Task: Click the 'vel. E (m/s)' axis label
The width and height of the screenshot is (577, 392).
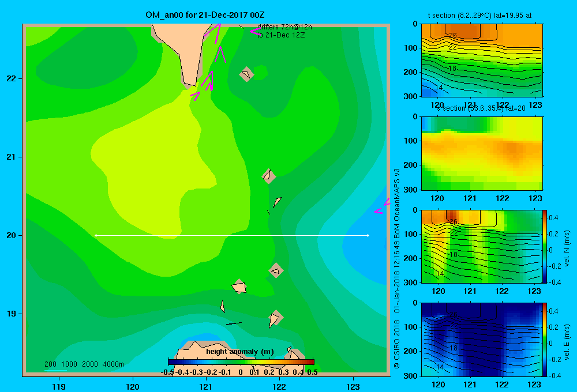Action: [567, 342]
